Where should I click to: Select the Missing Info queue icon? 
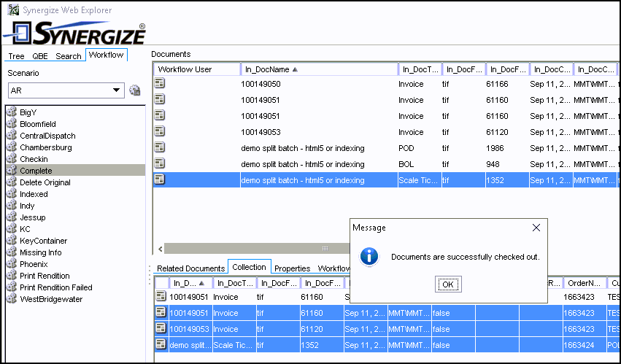pyautogui.click(x=12, y=252)
